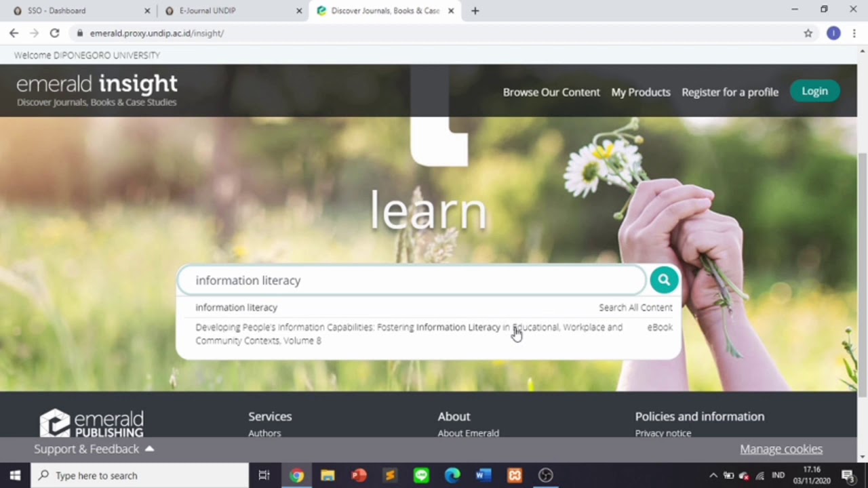
Task: Click Register for a profile
Action: point(730,92)
